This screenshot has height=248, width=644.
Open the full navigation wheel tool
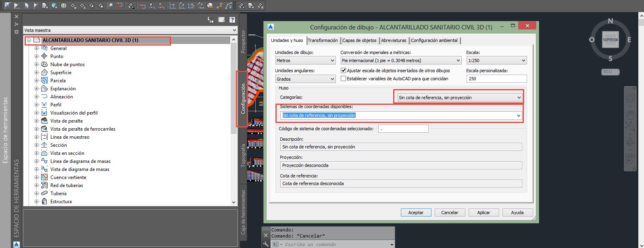coord(630,98)
